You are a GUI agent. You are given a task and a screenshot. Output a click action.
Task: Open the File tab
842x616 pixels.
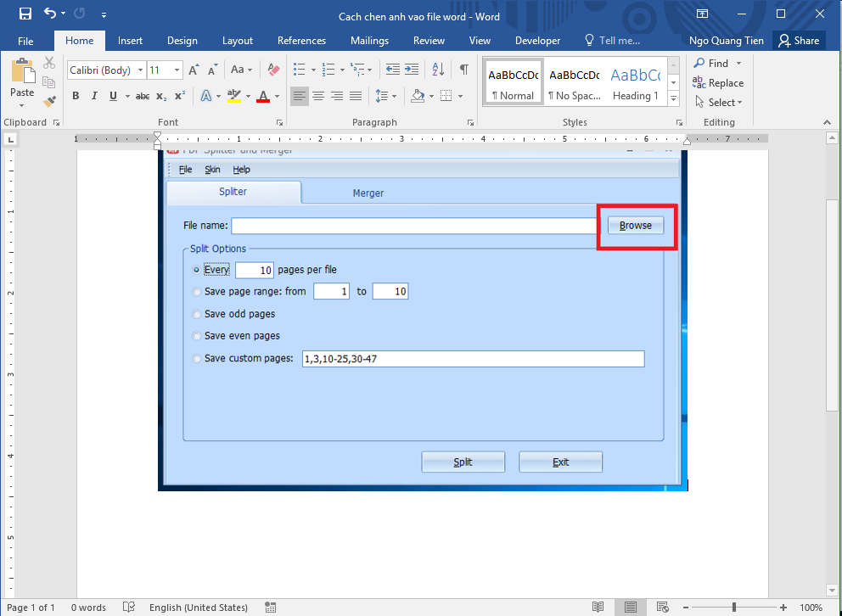(x=25, y=41)
